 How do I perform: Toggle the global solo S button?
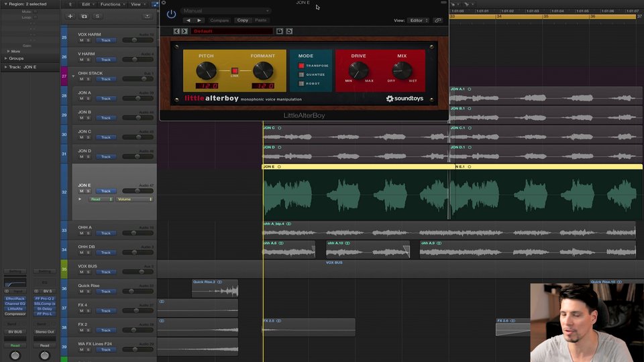tap(97, 16)
